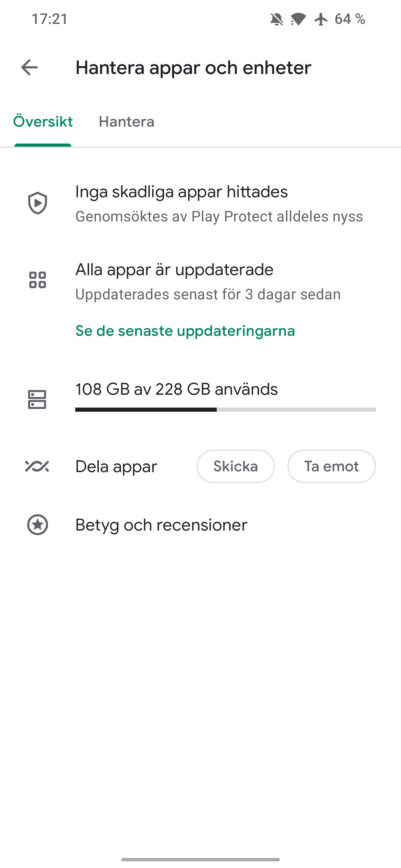Open Inga skadliga appar hittades entry
The image size is (401, 868).
(x=182, y=192)
